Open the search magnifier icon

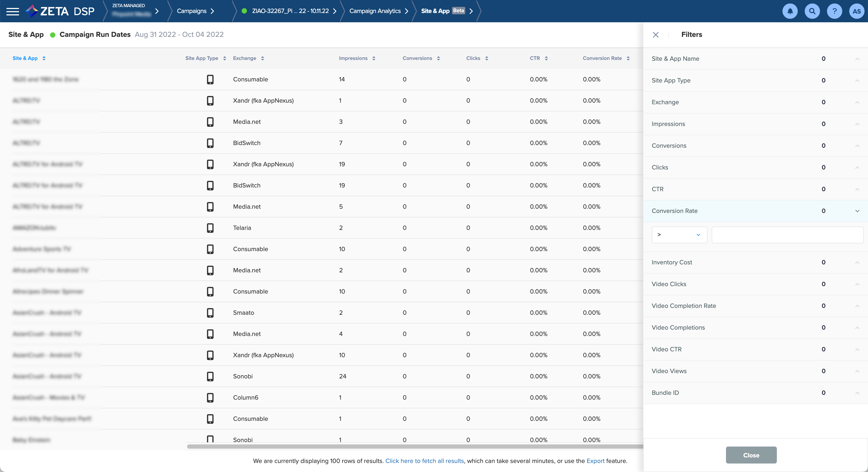pyautogui.click(x=812, y=11)
